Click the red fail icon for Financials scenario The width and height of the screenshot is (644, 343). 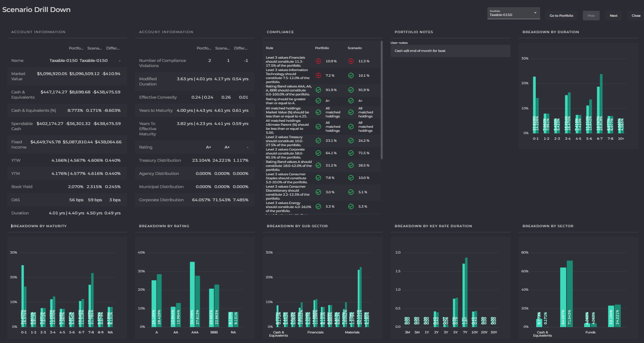pyautogui.click(x=351, y=61)
